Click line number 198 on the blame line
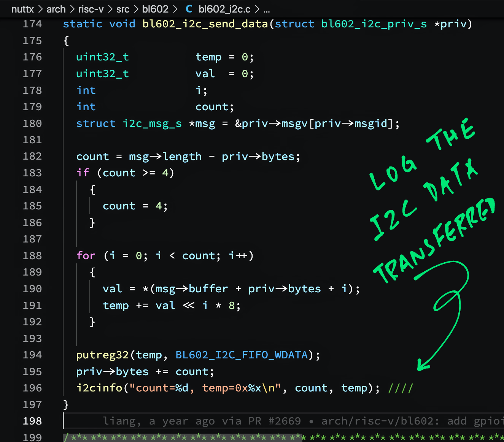The width and height of the screenshot is (504, 442). tap(32, 421)
